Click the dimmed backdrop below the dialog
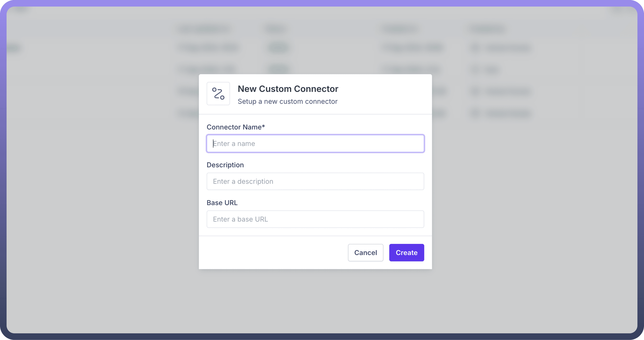 [315, 302]
